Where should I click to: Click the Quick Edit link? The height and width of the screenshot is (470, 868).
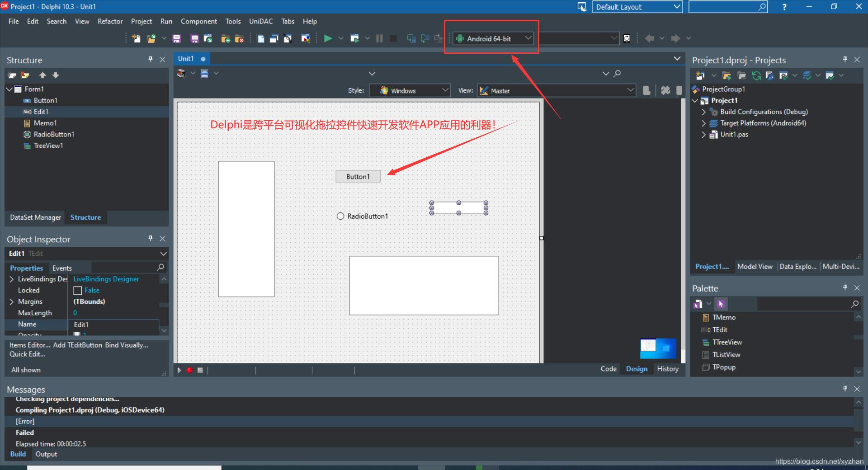[x=26, y=354]
